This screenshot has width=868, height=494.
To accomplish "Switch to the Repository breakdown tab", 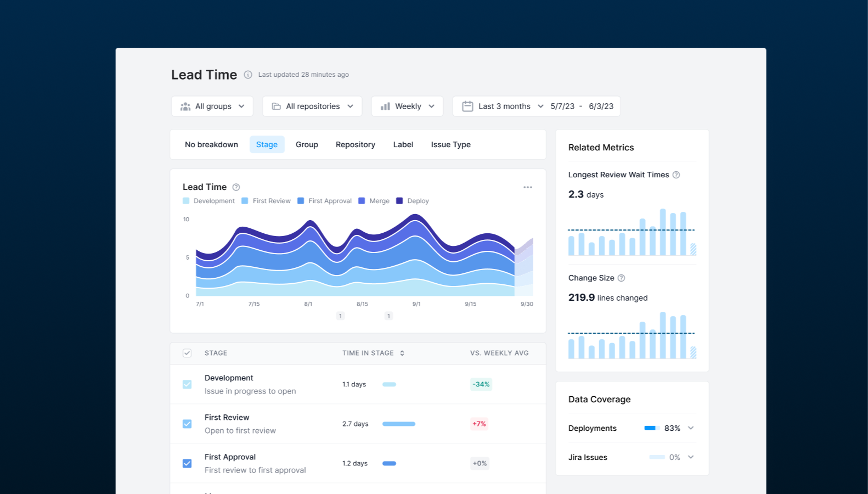I will click(356, 144).
